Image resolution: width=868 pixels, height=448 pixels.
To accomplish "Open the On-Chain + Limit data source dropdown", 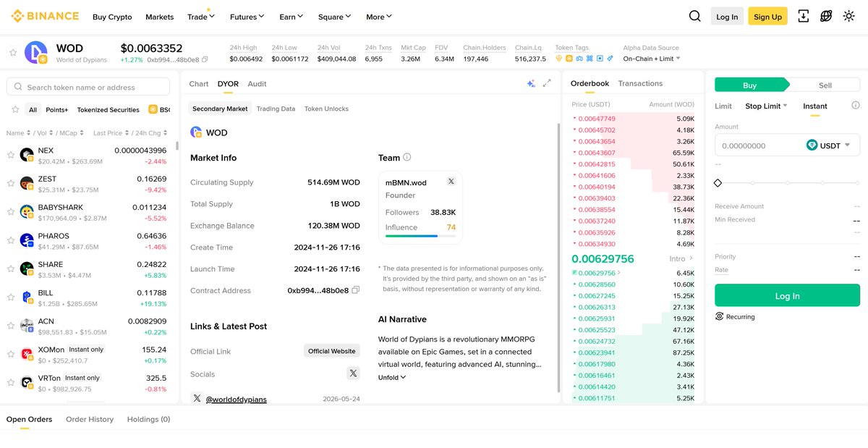I will (x=652, y=59).
